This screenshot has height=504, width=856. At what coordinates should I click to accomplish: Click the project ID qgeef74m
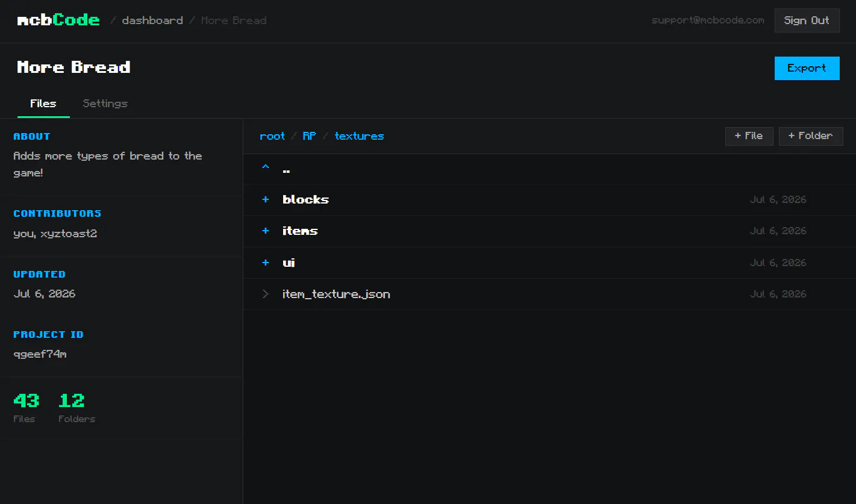coord(40,354)
